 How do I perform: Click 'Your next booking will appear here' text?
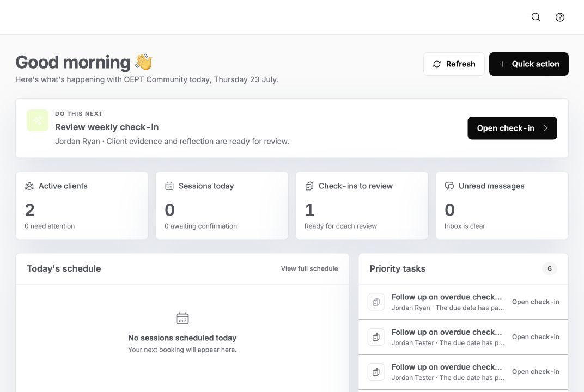tap(182, 350)
